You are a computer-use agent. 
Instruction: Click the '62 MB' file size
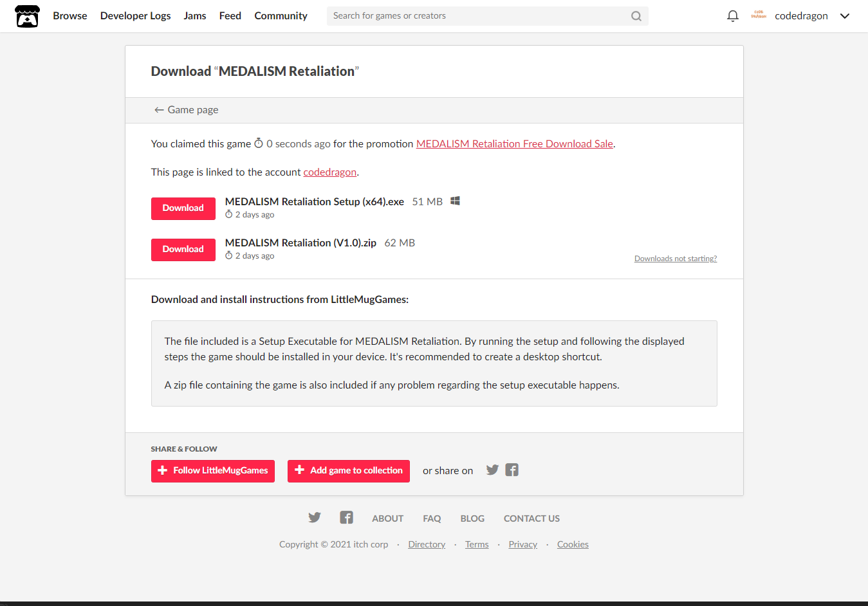pos(400,243)
